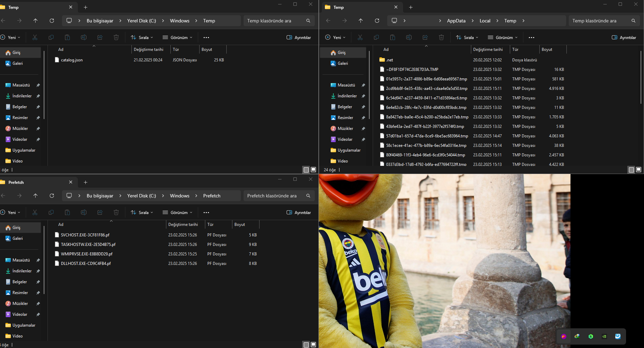The height and width of the screenshot is (348, 644).
Task: Open the three-dots menu in the AppData Temp window
Action: coord(532,37)
